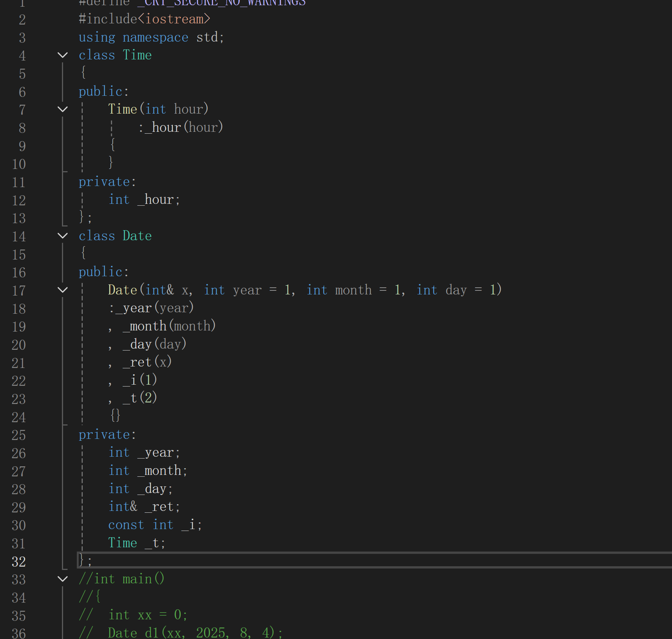Click ':_year(year)' initializer
The width and height of the screenshot is (672, 639).
point(151,308)
